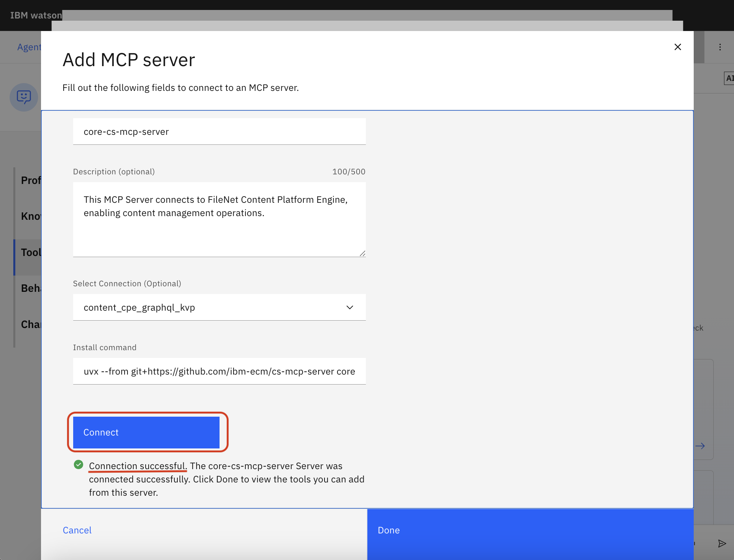The width and height of the screenshot is (734, 560).
Task: Click the arrow icon beside the chat panel
Action: click(700, 446)
